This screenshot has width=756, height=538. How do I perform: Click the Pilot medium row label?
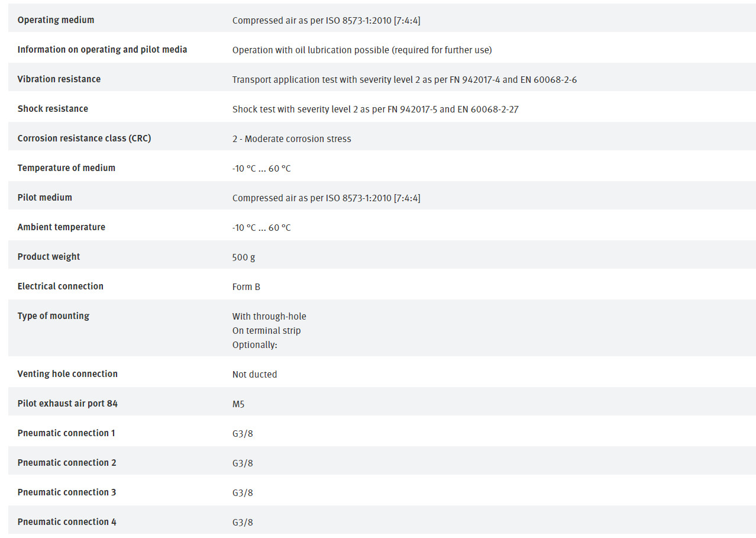45,198
